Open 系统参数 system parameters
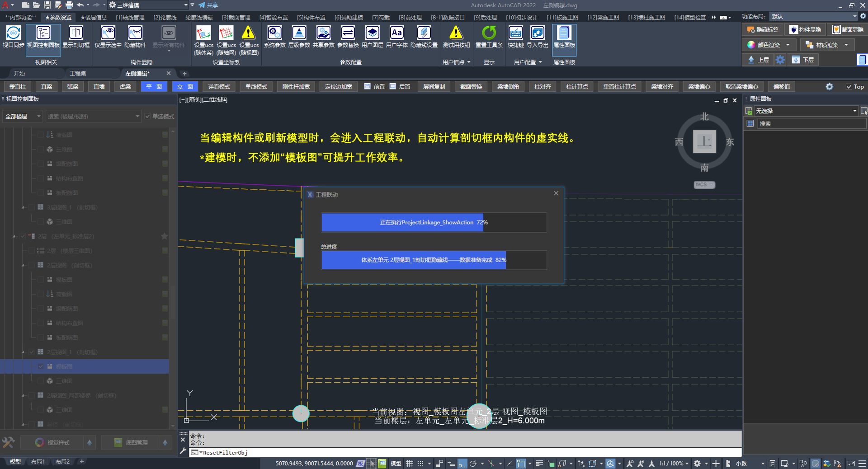This screenshot has width=868, height=469. tap(274, 37)
